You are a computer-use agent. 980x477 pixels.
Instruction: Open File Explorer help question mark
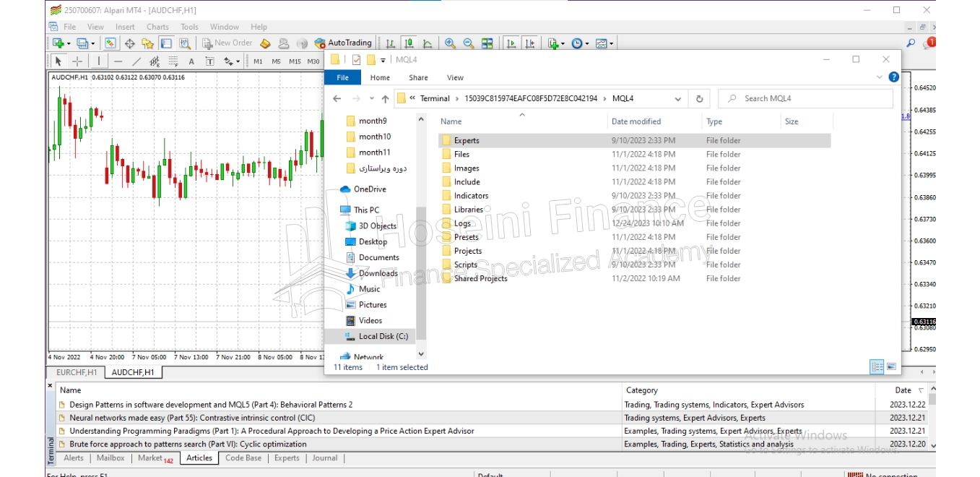[893, 77]
